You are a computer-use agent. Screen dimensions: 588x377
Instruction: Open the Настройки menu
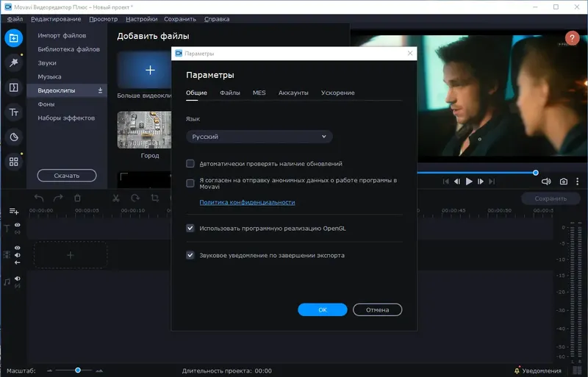141,19
